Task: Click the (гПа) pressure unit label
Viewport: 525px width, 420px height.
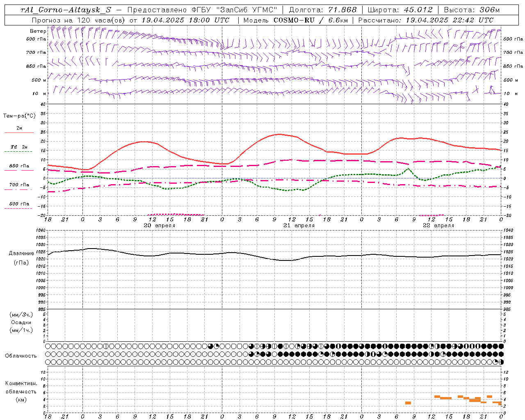Action: click(21, 262)
